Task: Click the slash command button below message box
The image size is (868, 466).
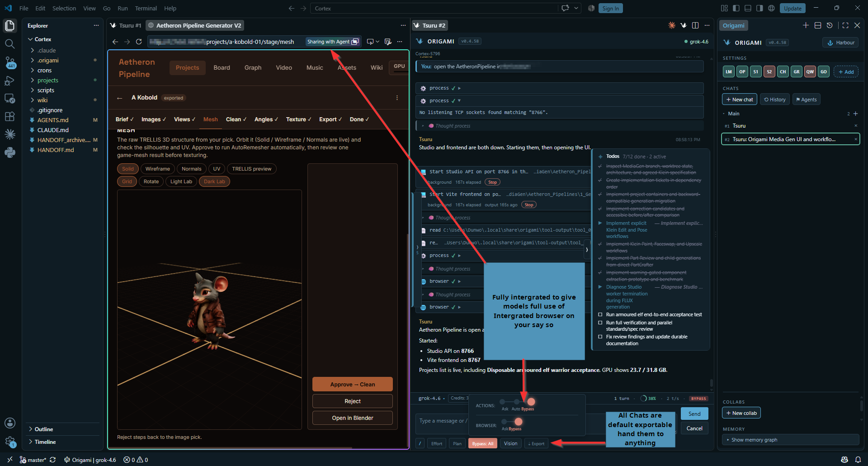Action: pos(420,443)
